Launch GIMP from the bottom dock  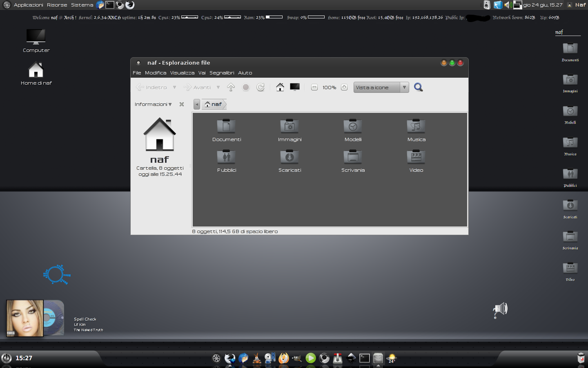(297, 359)
